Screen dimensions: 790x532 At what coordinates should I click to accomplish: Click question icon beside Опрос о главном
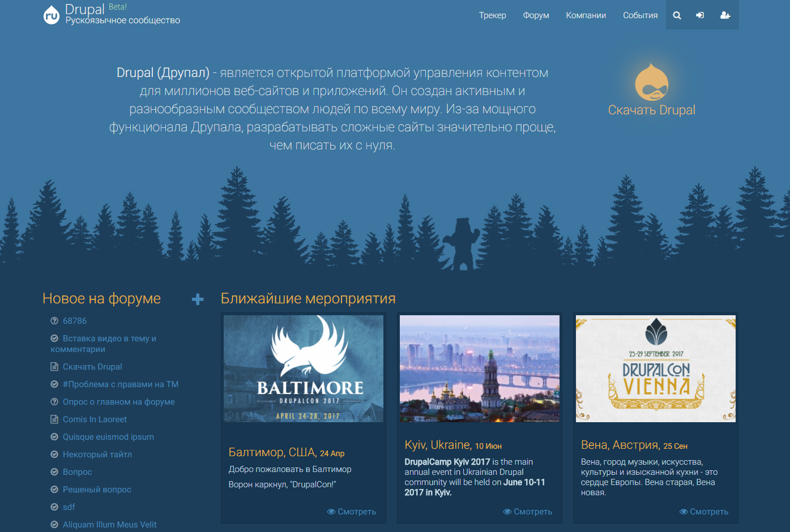54,402
